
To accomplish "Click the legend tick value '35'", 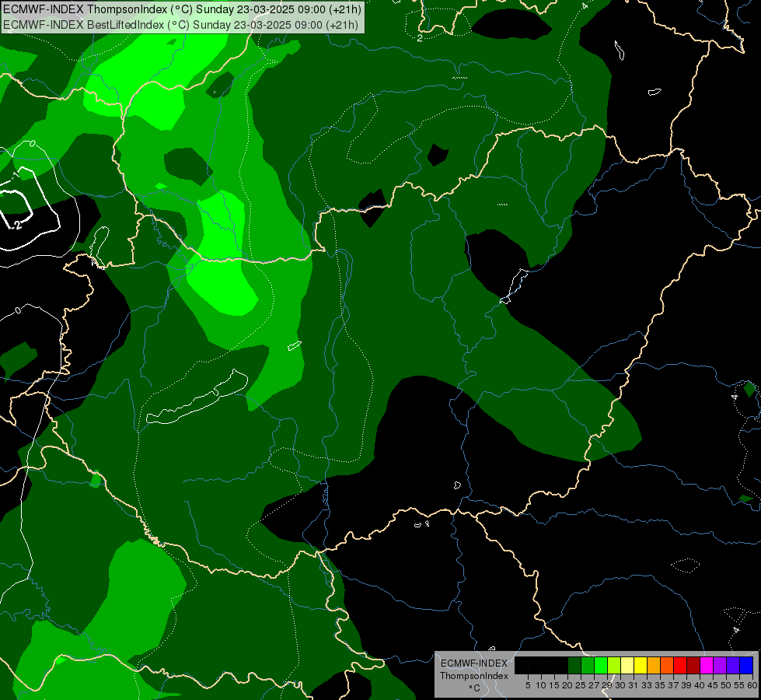I will 660,685.
